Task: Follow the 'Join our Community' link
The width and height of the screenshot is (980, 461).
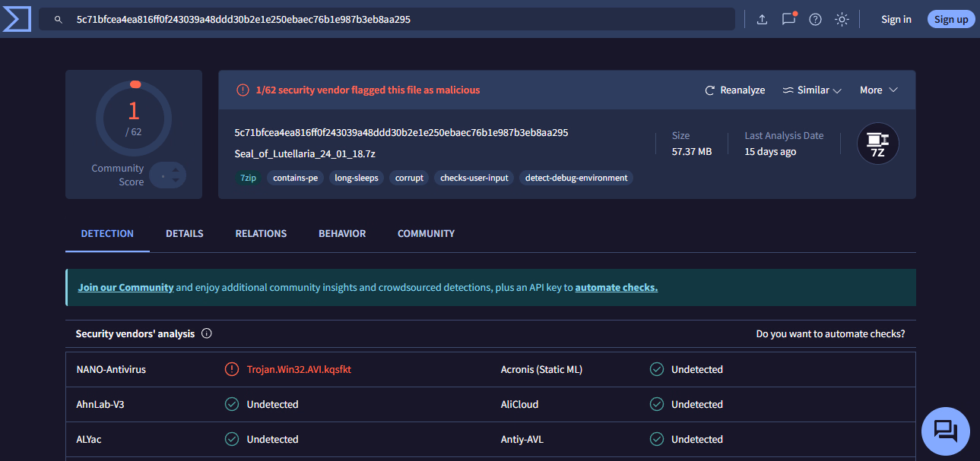Action: point(126,288)
